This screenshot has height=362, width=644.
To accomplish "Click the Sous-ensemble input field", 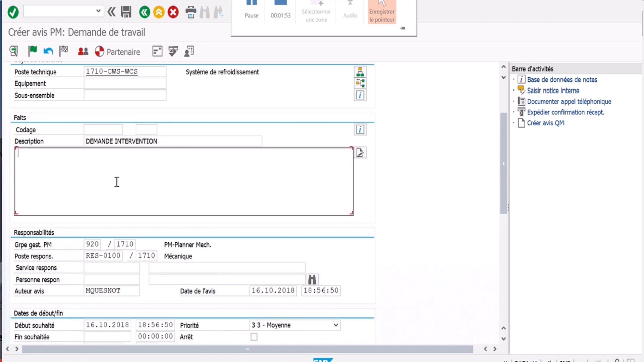I will point(125,95).
